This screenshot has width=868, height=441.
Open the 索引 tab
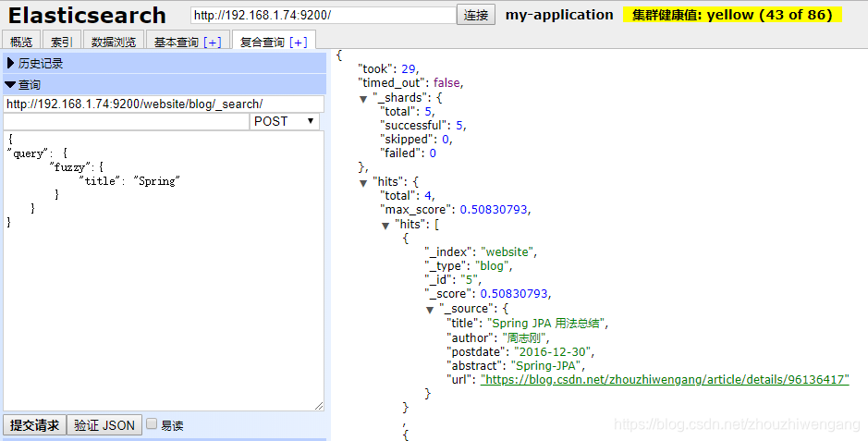coord(61,42)
